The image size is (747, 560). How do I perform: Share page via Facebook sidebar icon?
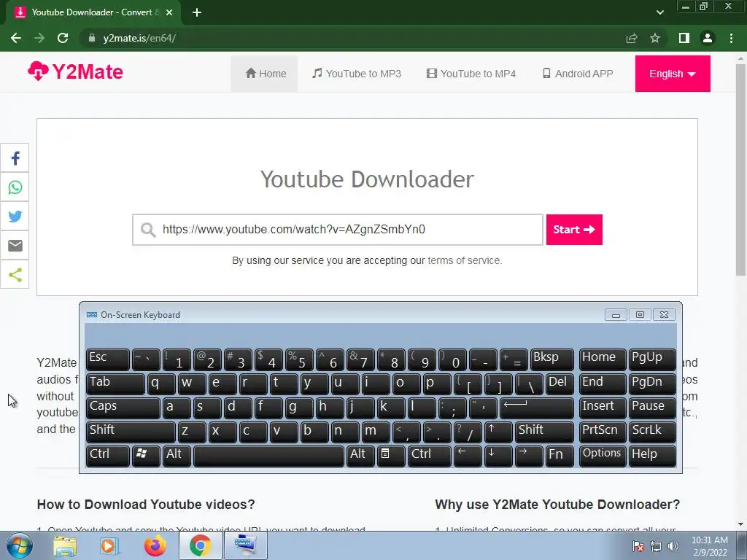pyautogui.click(x=15, y=158)
